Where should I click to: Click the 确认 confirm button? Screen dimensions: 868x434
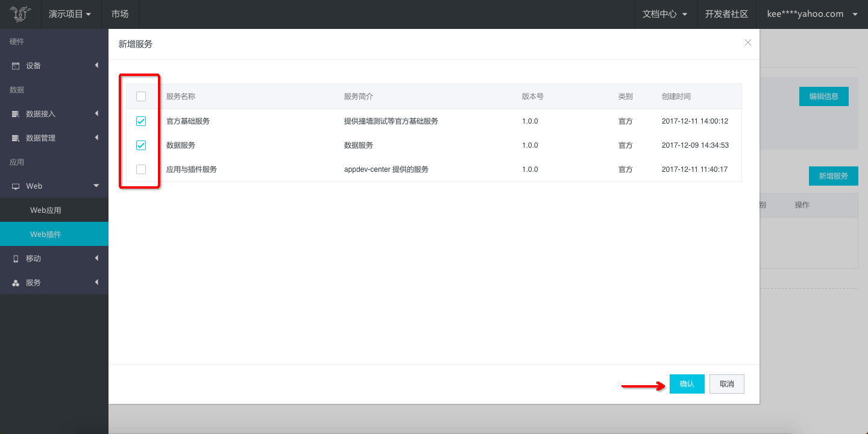687,384
